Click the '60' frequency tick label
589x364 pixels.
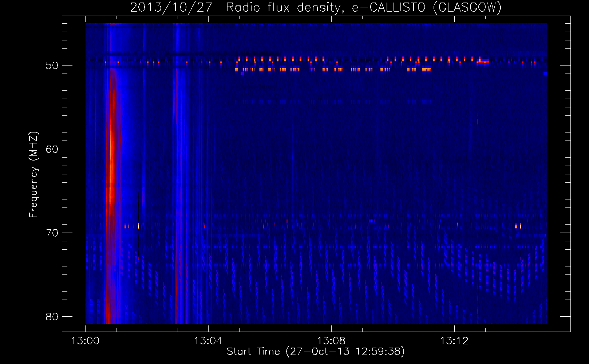pos(52,149)
